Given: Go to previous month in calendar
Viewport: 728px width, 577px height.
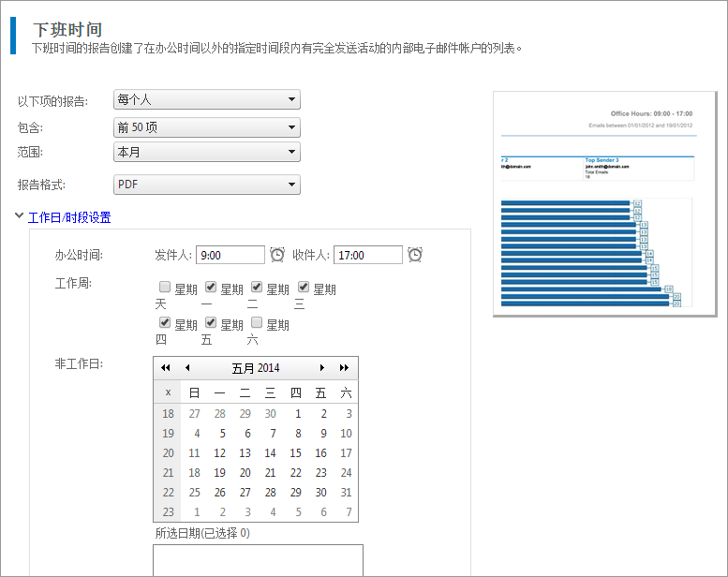Looking at the screenshot, I should (x=187, y=368).
